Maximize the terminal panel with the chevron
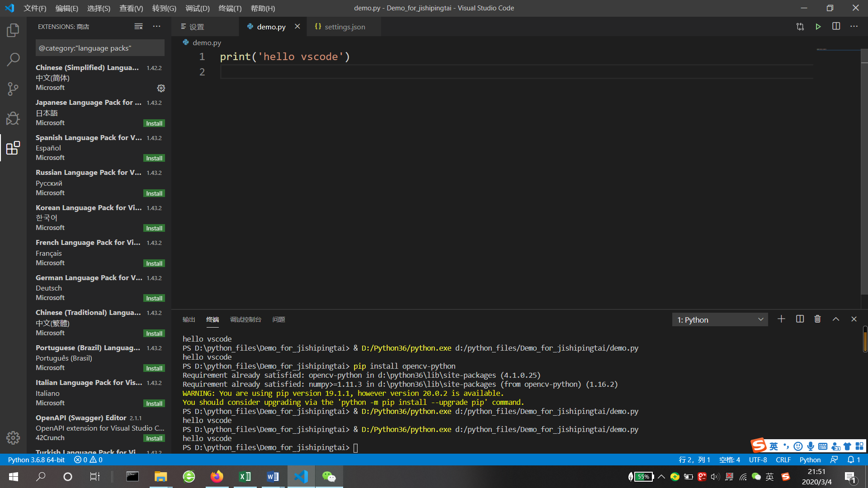Screen dimensions: 868x488 [x=836, y=319]
